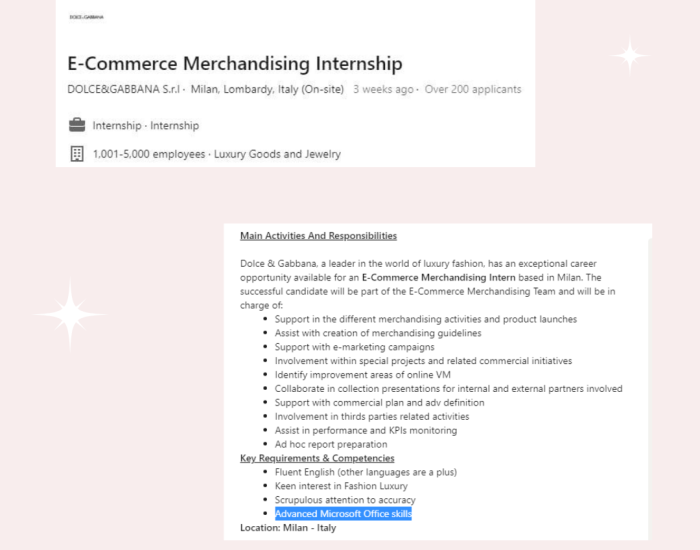This screenshot has height=550, width=700.
Task: Click Milan, Lombardy, Italy location text
Action: click(267, 89)
